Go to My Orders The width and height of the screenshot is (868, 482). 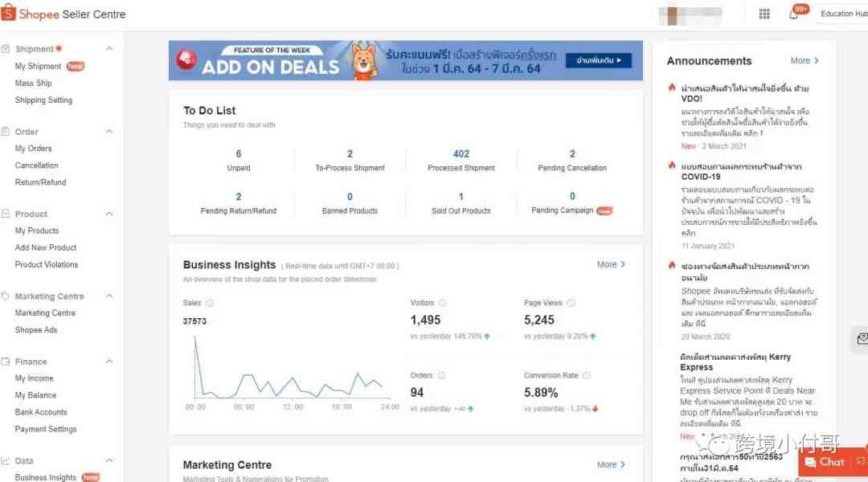(33, 149)
